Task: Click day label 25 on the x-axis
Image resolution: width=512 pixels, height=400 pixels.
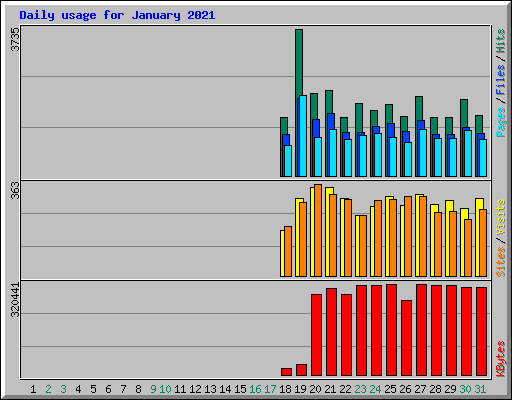Action: (x=390, y=389)
